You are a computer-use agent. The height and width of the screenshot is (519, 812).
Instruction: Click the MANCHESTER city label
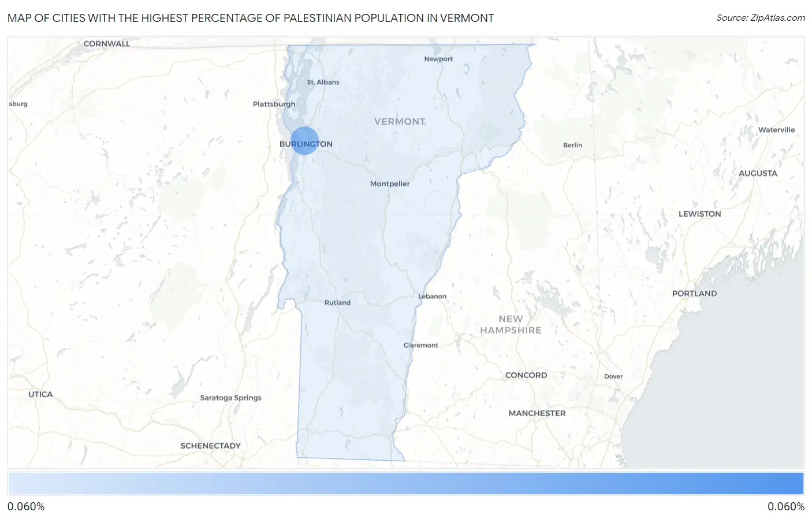537,413
